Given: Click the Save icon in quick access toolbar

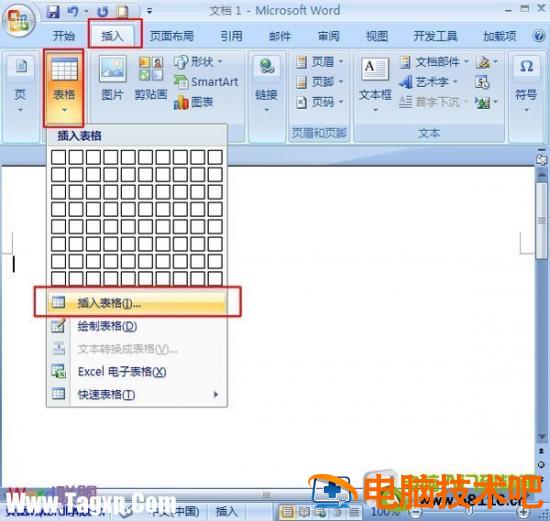Looking at the screenshot, I should [x=53, y=12].
